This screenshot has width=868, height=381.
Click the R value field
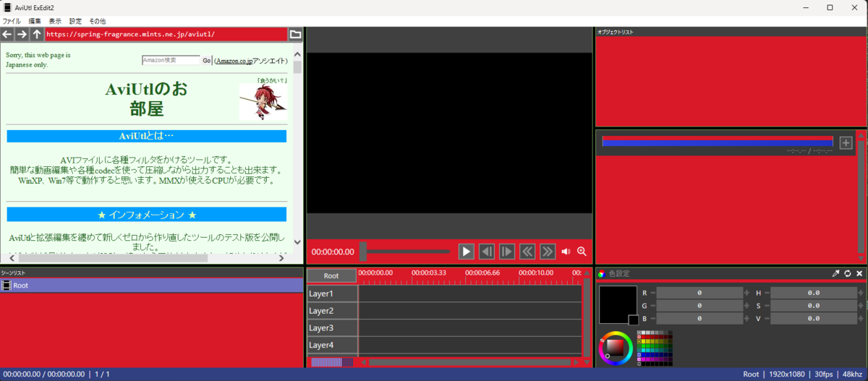point(699,293)
